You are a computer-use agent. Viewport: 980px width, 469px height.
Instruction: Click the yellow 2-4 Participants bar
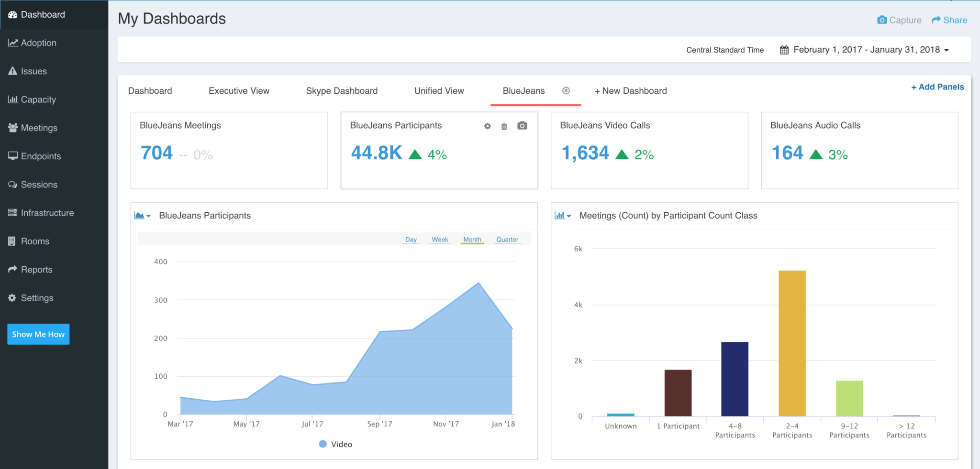click(x=792, y=343)
